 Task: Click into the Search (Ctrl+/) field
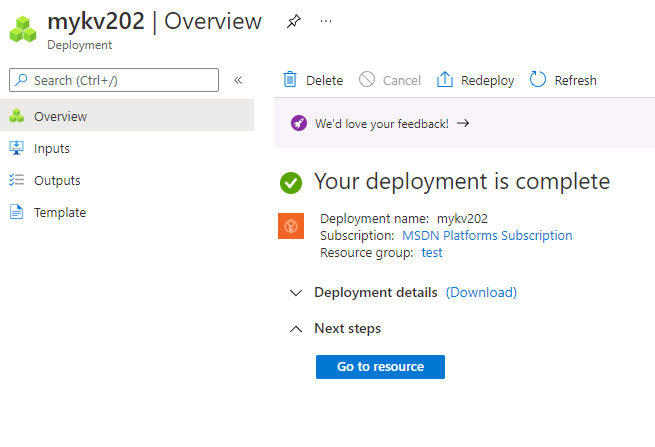(114, 80)
